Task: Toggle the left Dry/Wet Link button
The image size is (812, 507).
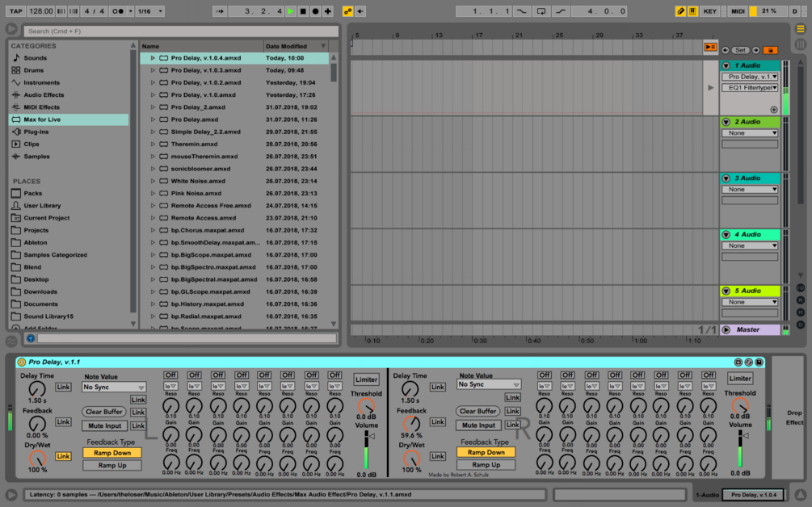Action: tap(63, 456)
